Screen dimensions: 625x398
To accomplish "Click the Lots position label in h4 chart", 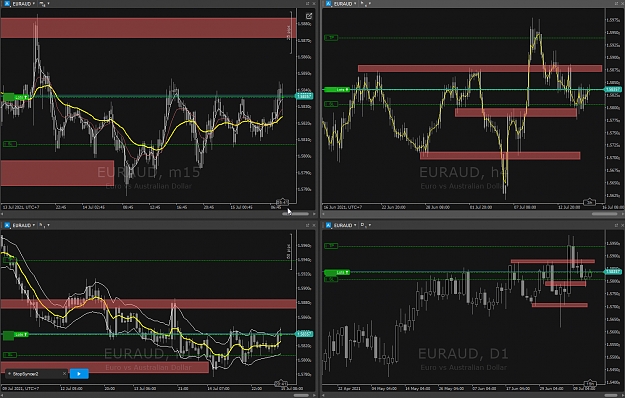I will (x=337, y=90).
